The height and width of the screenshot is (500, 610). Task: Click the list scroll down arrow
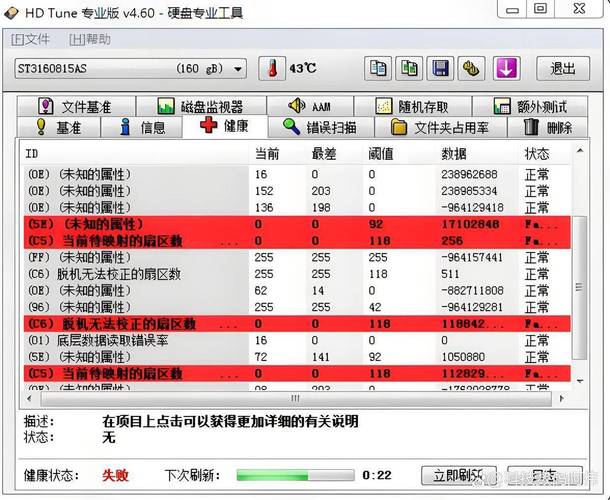point(580,381)
